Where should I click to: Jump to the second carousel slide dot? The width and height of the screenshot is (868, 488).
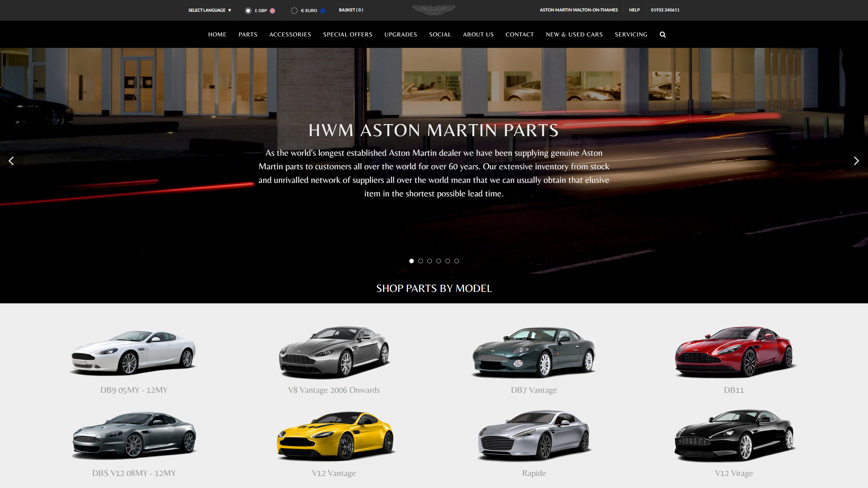[420, 261]
